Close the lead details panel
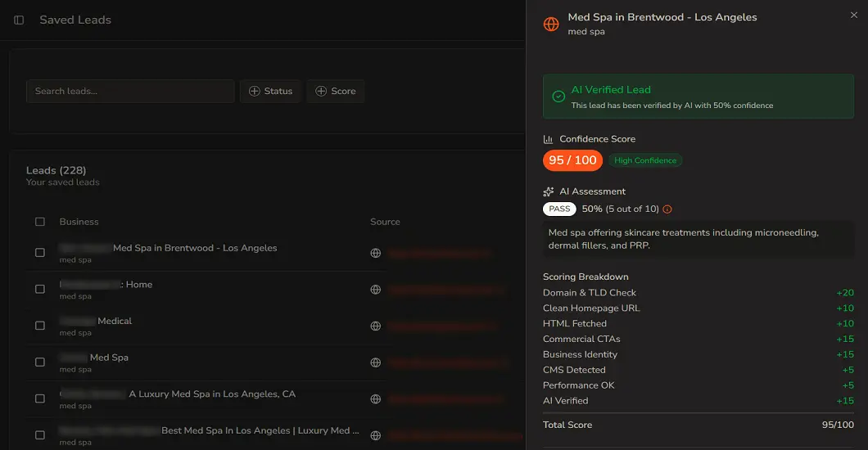The image size is (868, 450). pos(853,16)
